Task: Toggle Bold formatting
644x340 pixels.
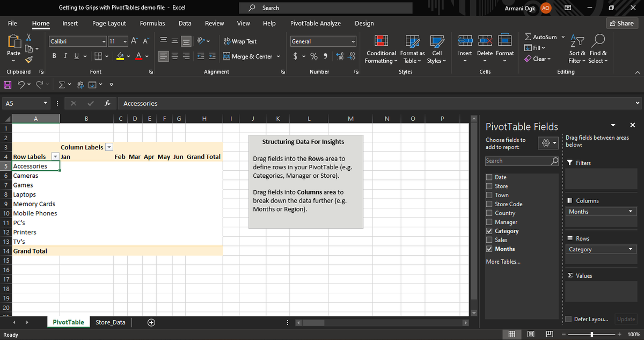Action: point(55,56)
